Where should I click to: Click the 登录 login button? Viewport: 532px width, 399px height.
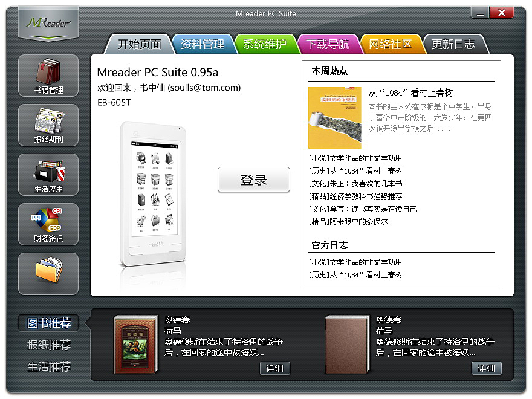pos(254,180)
